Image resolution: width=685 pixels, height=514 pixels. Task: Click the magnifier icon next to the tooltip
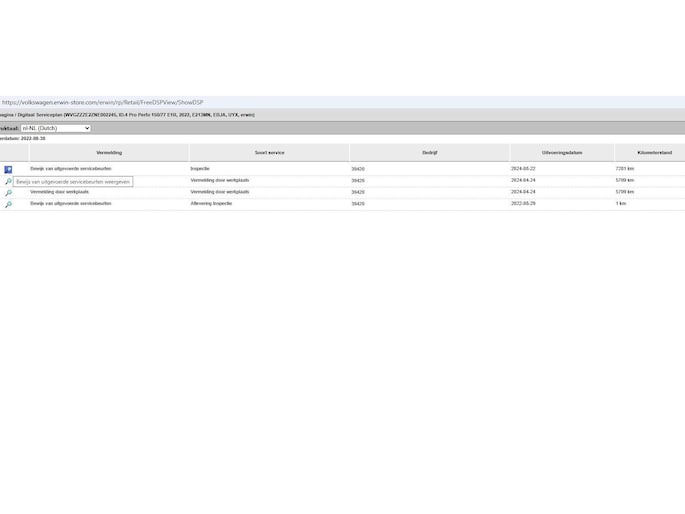coord(8,181)
